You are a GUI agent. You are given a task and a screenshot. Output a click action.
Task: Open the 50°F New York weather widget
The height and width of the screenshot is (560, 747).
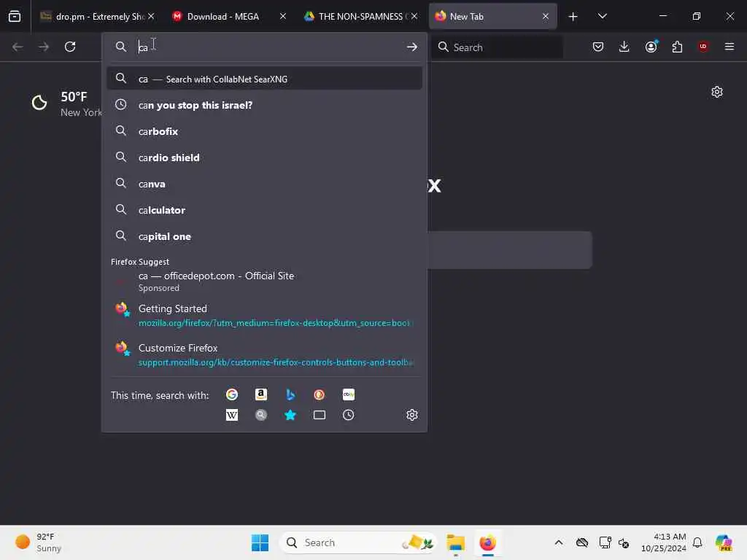tap(66, 104)
